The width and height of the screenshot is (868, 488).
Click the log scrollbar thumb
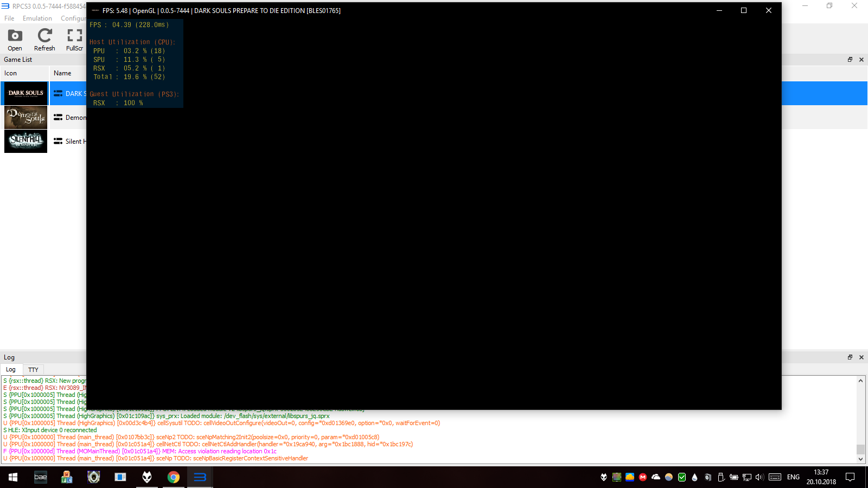tap(860, 449)
